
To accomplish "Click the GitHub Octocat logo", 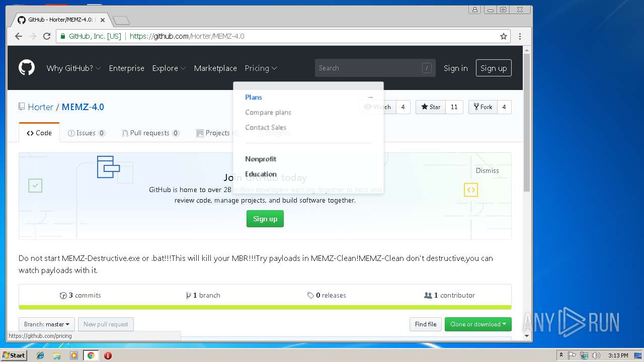I will (27, 67).
